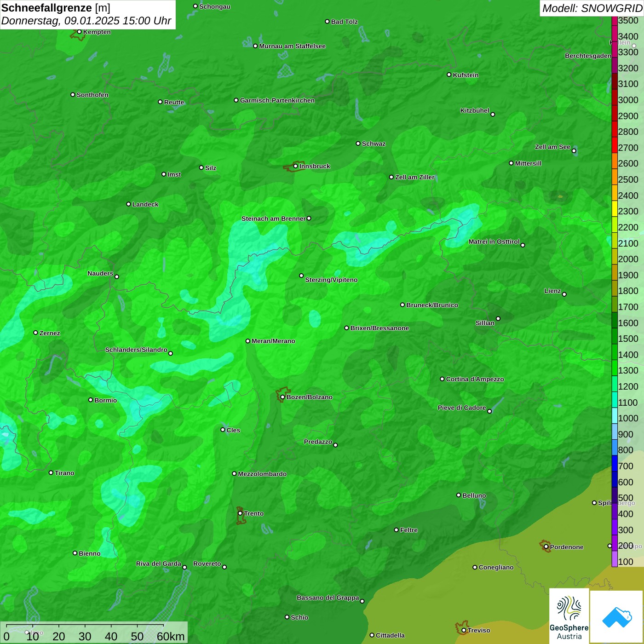Click the Mezzolombardo label
The width and height of the screenshot is (644, 644).
pyautogui.click(x=262, y=474)
